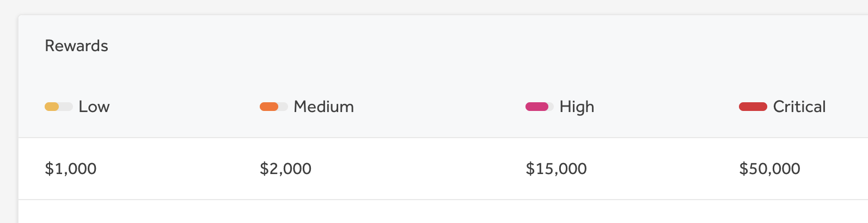Click the red Critical severity indicator
This screenshot has height=223, width=868.
click(753, 107)
